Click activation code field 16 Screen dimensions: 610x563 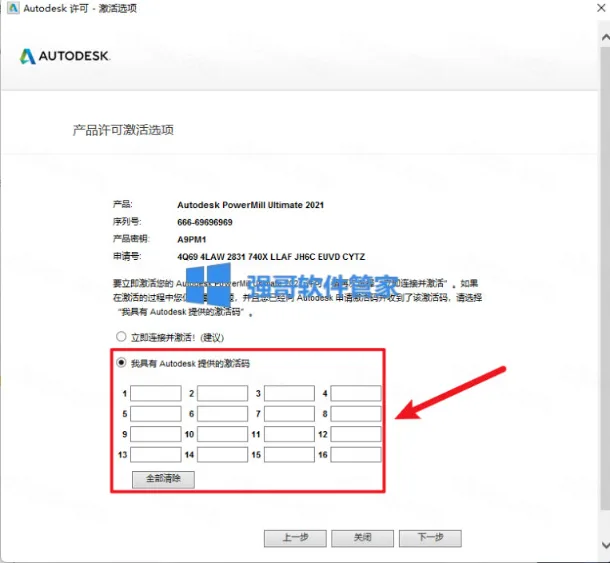[356, 454]
